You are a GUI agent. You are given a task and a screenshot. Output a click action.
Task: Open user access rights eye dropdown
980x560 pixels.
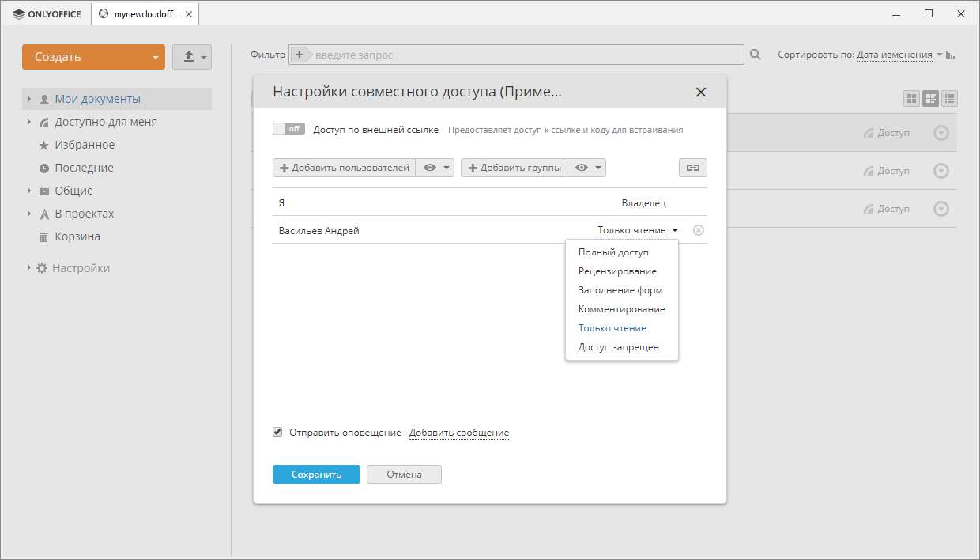pyautogui.click(x=435, y=168)
